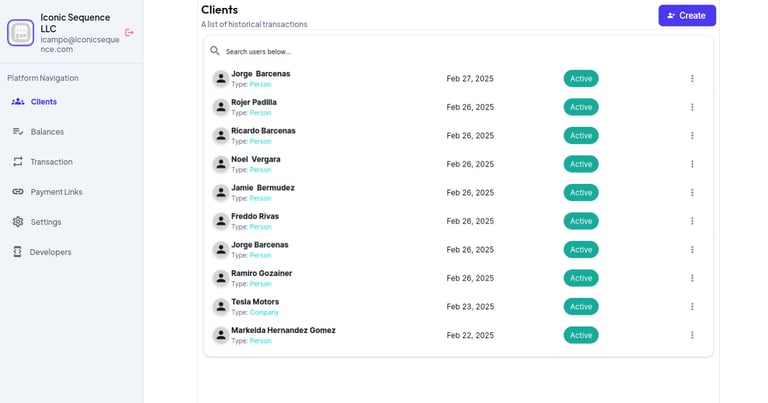The width and height of the screenshot is (768, 403).
Task: Expand row actions for Markelda Hernandez Gomez
Action: [x=692, y=335]
